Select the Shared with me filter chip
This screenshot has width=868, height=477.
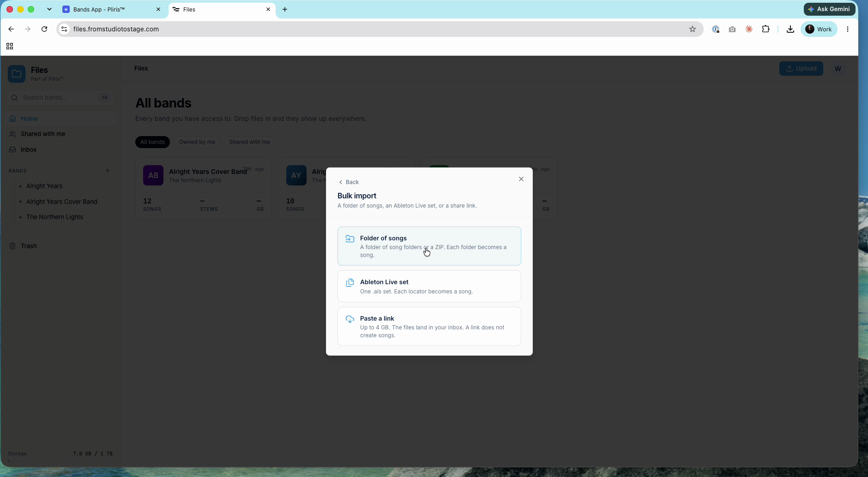(x=249, y=142)
